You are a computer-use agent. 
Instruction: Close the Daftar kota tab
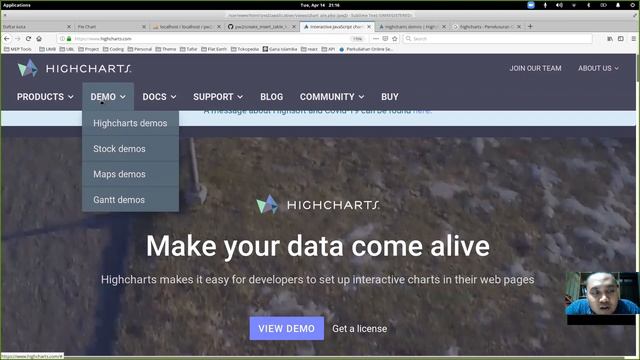pos(69,27)
